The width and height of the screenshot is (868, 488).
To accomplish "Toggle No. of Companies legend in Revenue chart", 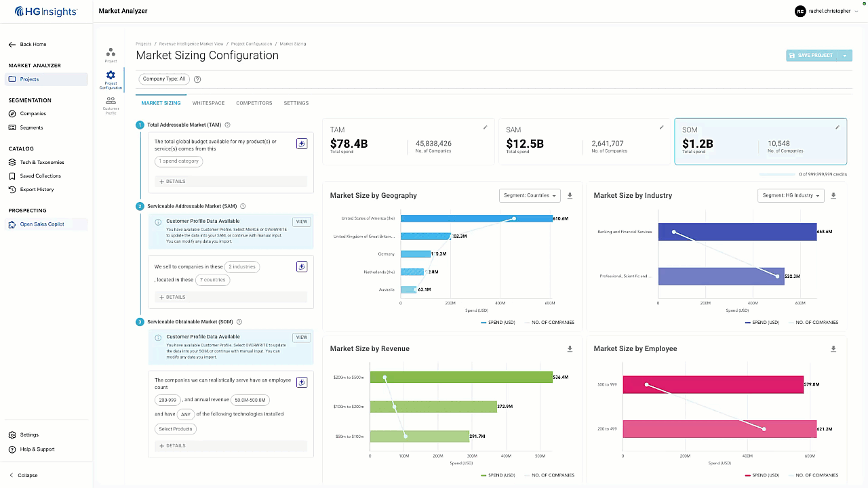I will coord(549,475).
